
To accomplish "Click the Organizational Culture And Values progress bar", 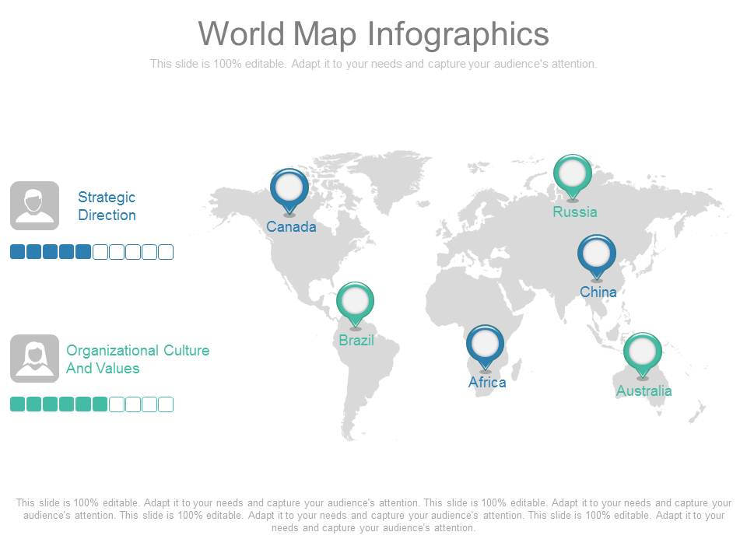I will click(92, 404).
